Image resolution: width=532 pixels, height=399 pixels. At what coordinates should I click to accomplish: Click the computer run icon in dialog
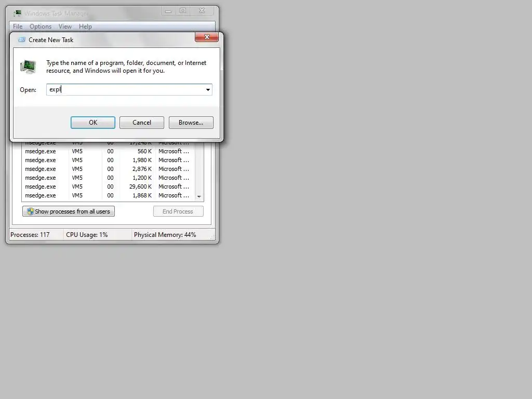coord(28,66)
